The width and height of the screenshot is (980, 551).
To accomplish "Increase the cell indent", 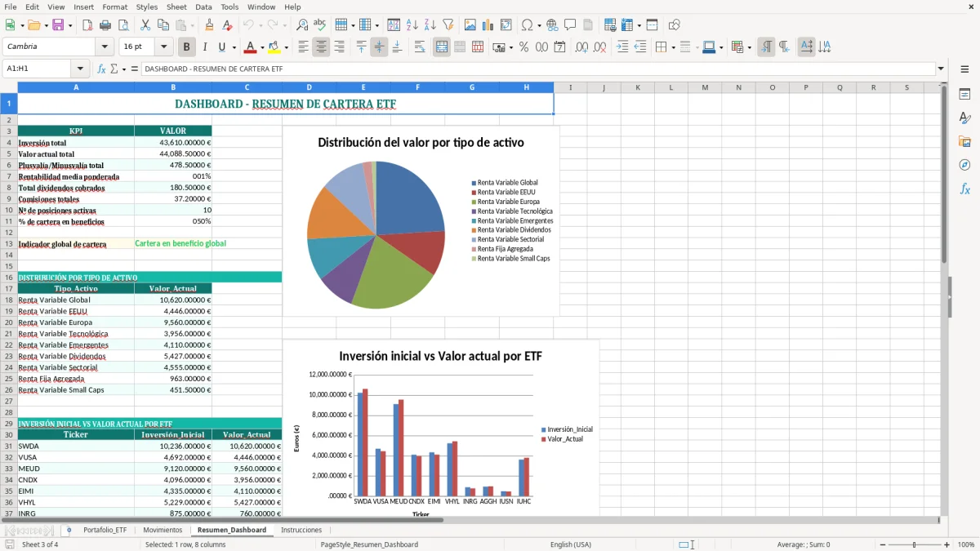I will (622, 47).
